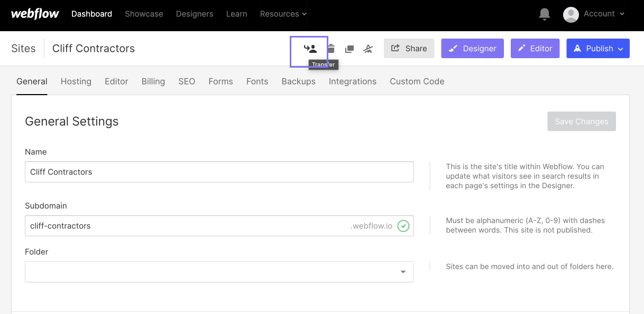The image size is (644, 314).
Task: Click into the Subdomain input field
Action: point(219,226)
